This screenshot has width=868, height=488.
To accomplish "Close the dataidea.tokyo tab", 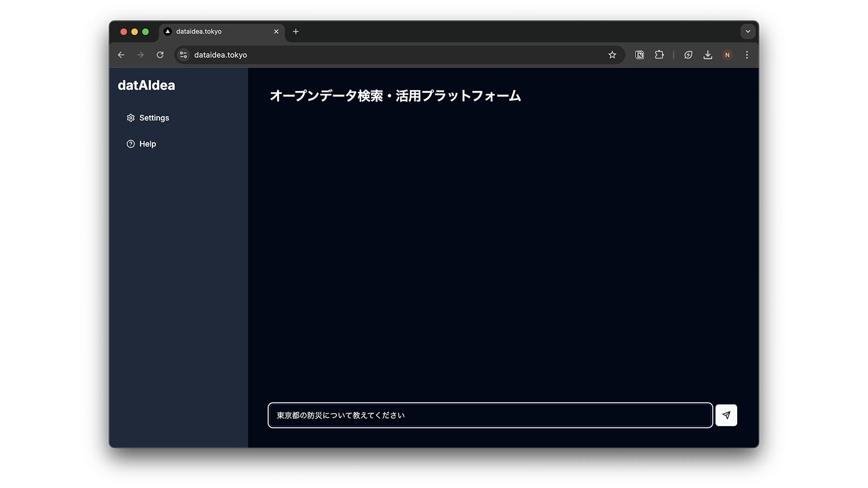I will 276,31.
